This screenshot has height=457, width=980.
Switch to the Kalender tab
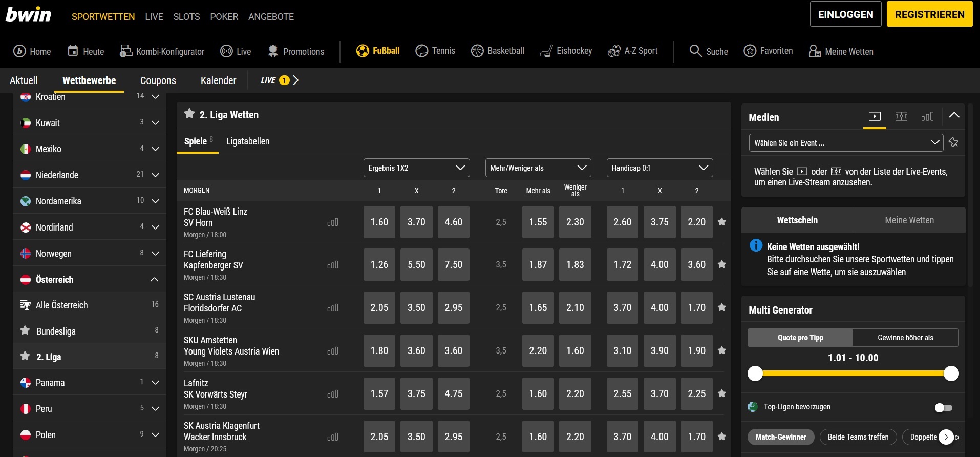[x=219, y=80]
